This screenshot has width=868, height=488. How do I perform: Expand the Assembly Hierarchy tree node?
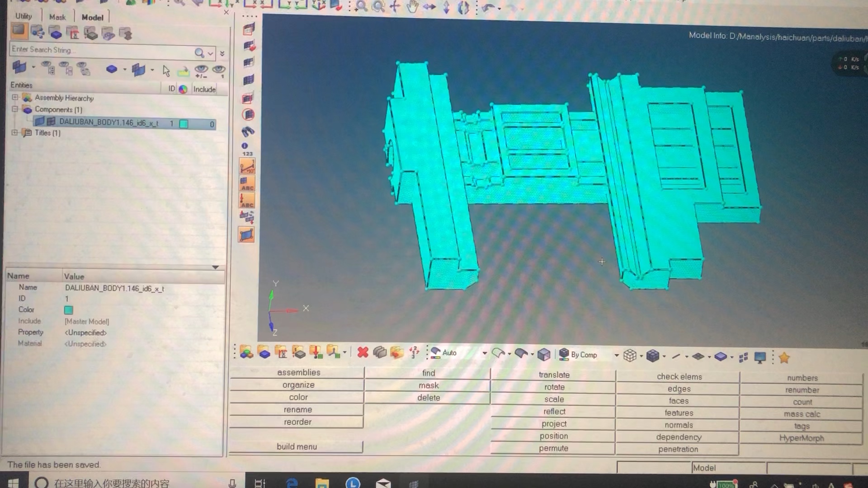(x=15, y=97)
